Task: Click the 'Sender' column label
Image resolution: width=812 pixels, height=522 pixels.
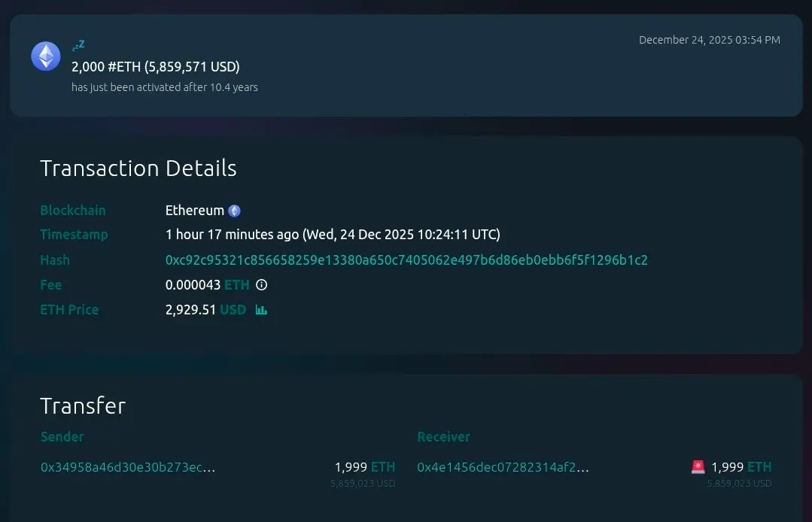Action: 62,437
